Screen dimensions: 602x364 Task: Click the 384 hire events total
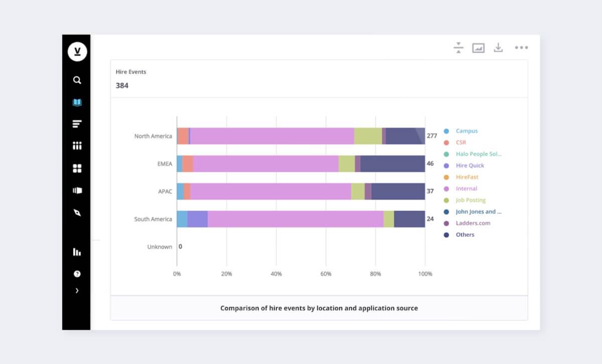tap(122, 85)
